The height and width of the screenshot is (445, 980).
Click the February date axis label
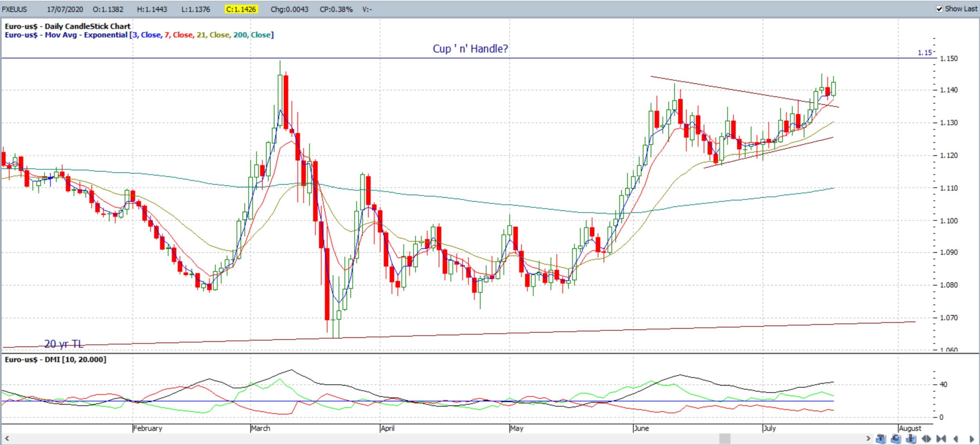[x=148, y=428]
